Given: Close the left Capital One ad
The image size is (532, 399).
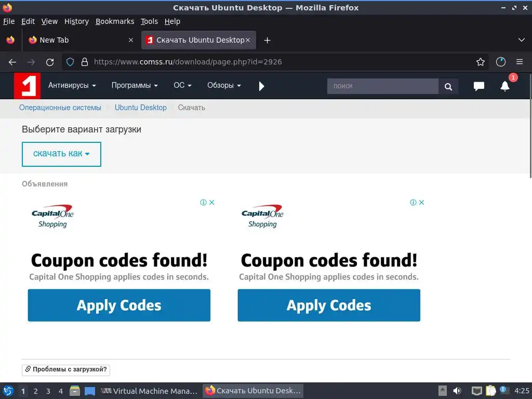Looking at the screenshot, I should [212, 202].
